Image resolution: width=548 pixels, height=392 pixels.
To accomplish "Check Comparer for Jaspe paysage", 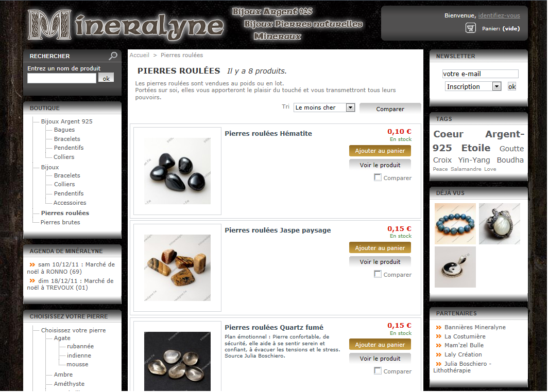I will click(378, 274).
